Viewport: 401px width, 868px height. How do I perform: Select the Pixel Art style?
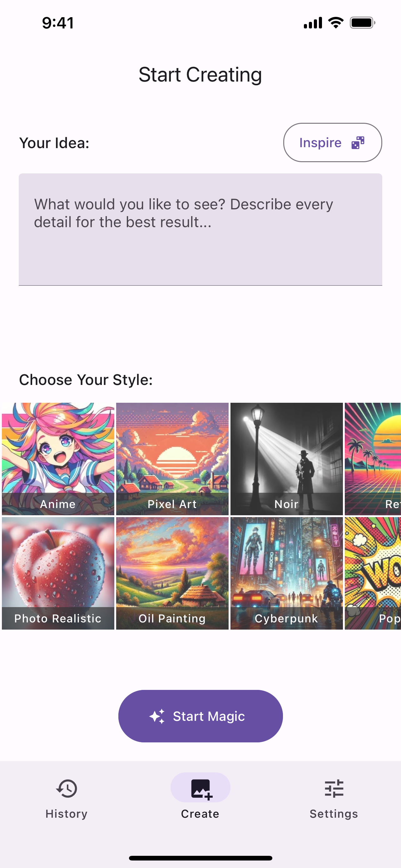pyautogui.click(x=172, y=458)
